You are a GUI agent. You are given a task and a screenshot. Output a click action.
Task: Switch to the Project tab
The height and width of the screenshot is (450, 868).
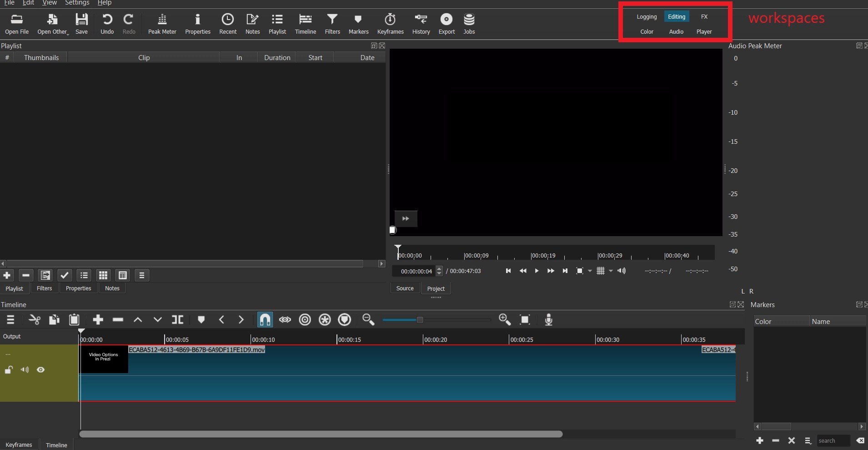tap(435, 288)
